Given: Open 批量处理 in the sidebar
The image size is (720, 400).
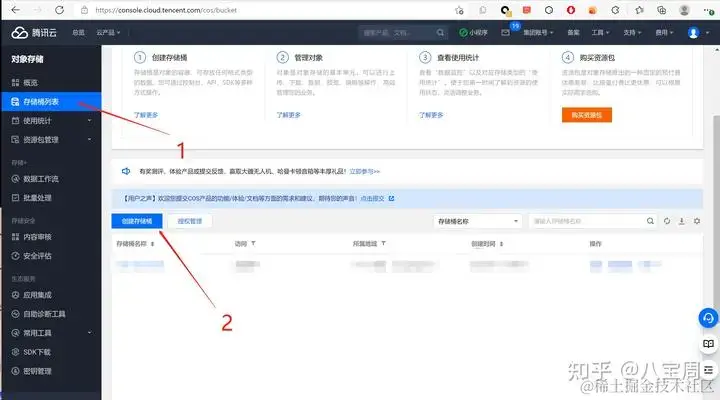Looking at the screenshot, I should tap(51, 197).
